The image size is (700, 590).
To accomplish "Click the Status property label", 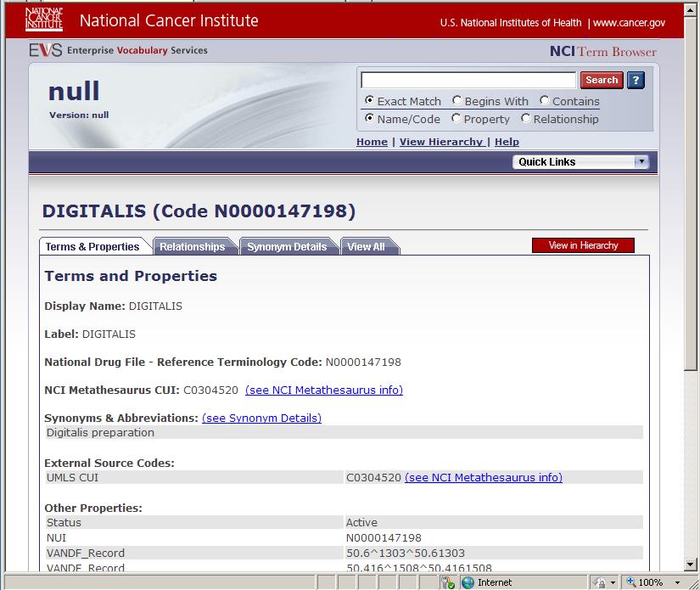I will click(x=64, y=523).
